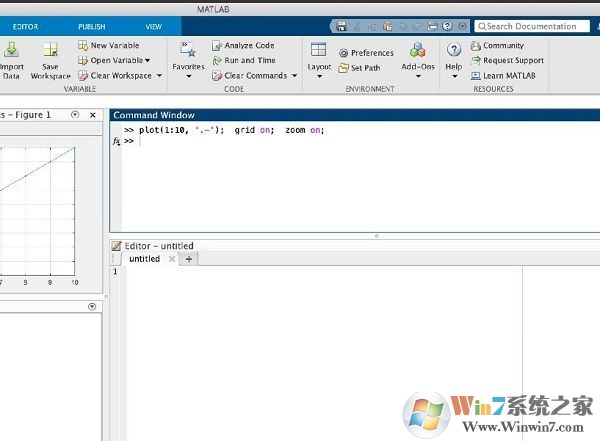Open quick access toolbar options arrow
The width and height of the screenshot is (600, 441).
[462, 26]
